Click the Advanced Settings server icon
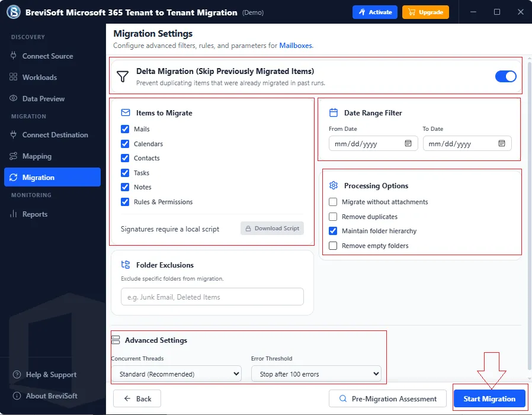The image size is (532, 415). pos(116,340)
